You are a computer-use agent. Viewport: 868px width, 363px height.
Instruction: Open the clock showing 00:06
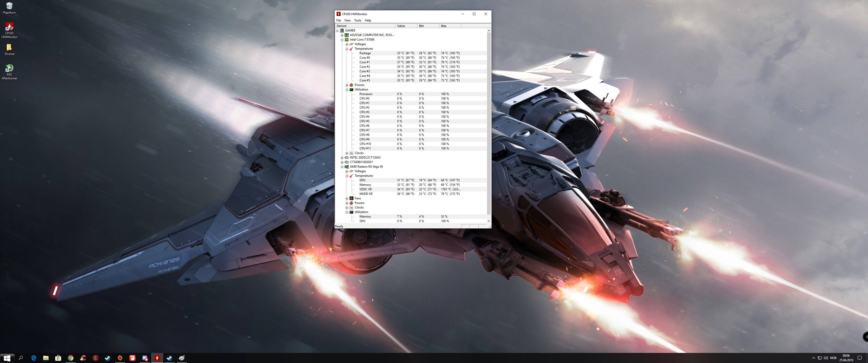point(846,358)
